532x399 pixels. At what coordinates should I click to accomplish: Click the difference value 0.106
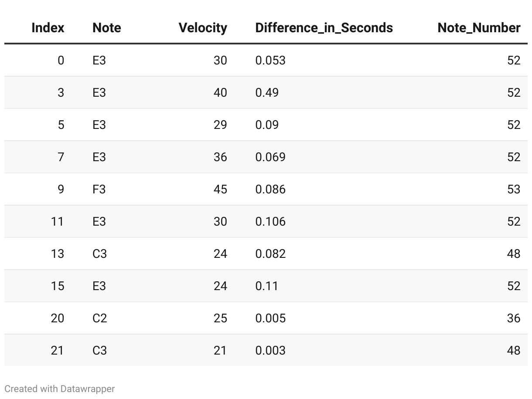270,221
